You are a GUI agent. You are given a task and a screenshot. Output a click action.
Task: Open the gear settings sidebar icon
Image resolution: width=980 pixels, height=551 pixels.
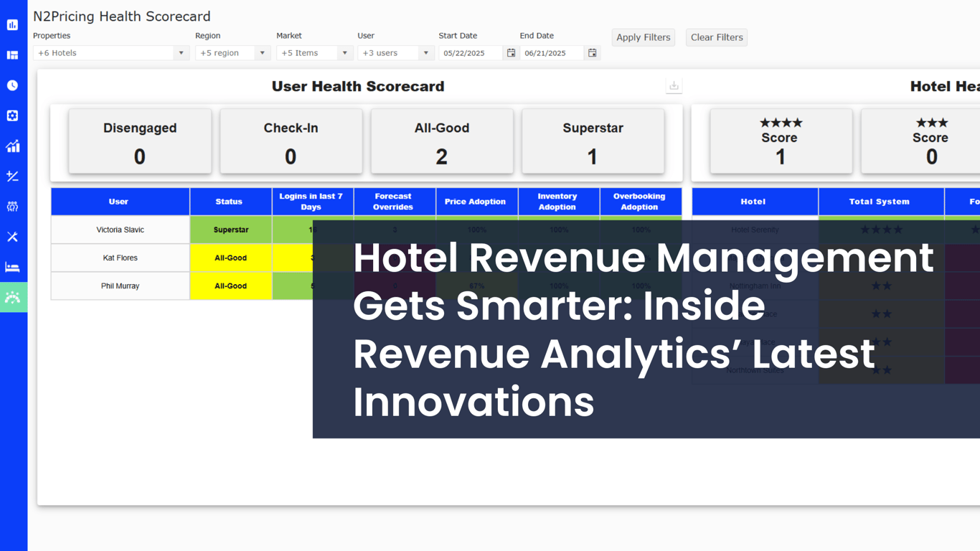coord(13,116)
